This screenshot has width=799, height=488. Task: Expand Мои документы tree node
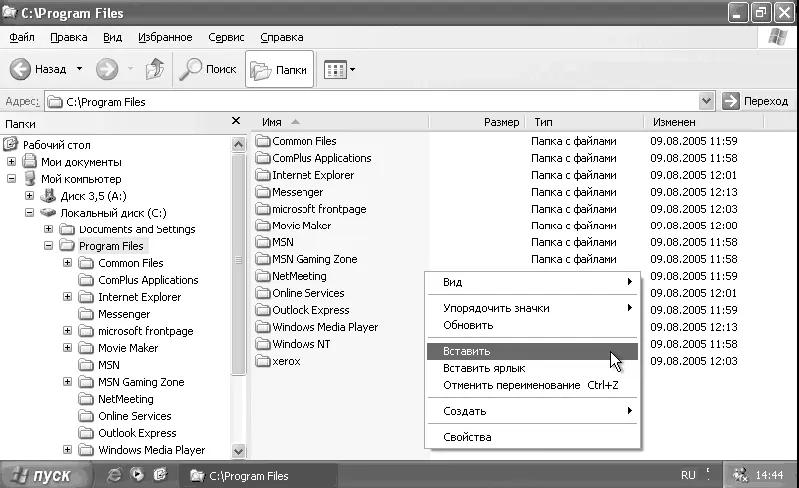12,162
